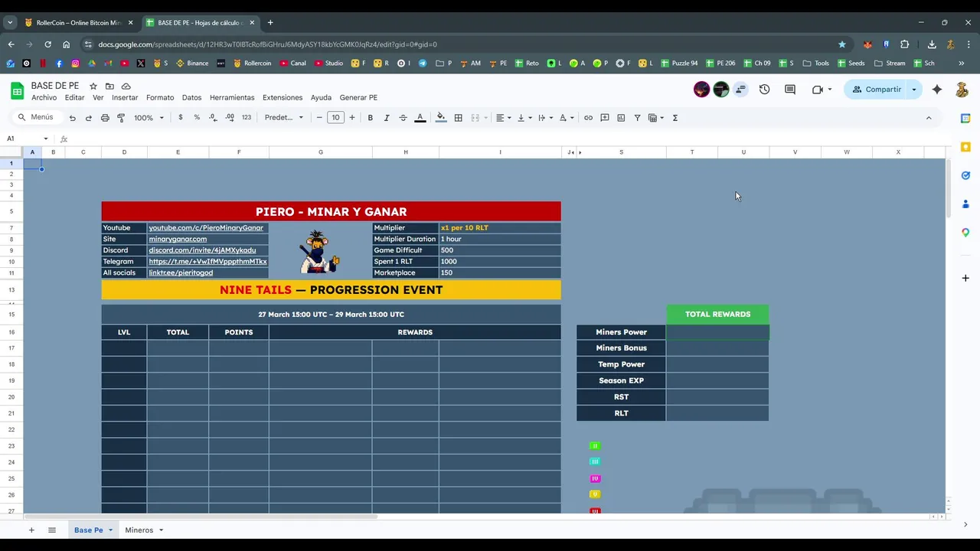Viewport: 980px width, 551px height.
Task: Click the video call camera icon
Action: [x=818, y=90]
